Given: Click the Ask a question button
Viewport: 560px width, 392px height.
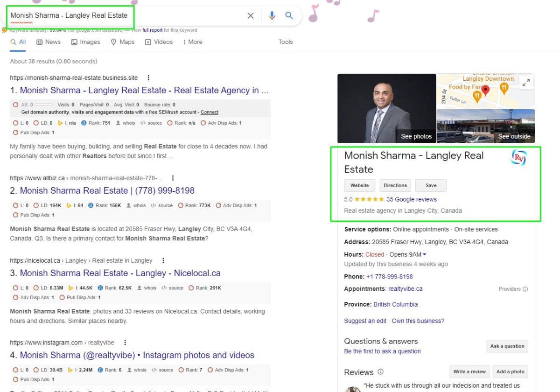Looking at the screenshot, I should pos(507,346).
